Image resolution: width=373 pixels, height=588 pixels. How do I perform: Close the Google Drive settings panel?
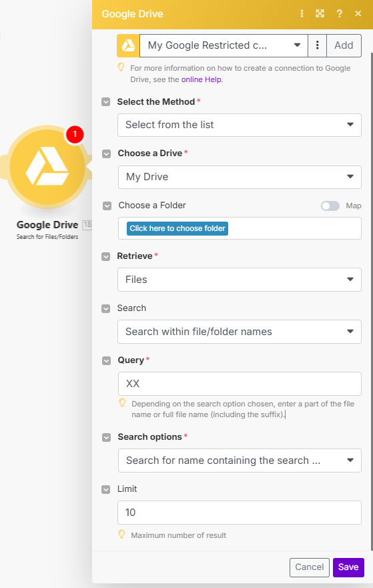(358, 14)
